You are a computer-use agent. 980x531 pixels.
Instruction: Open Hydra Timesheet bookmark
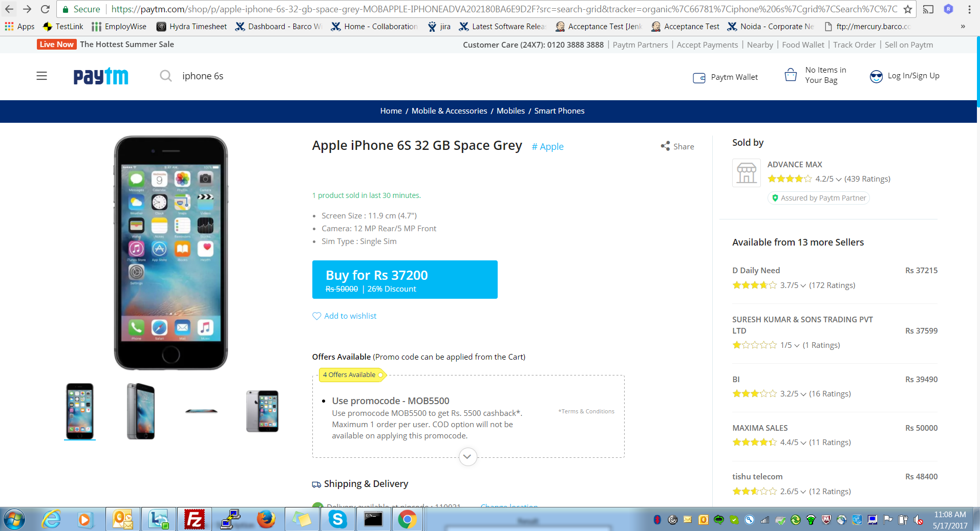[x=191, y=27]
